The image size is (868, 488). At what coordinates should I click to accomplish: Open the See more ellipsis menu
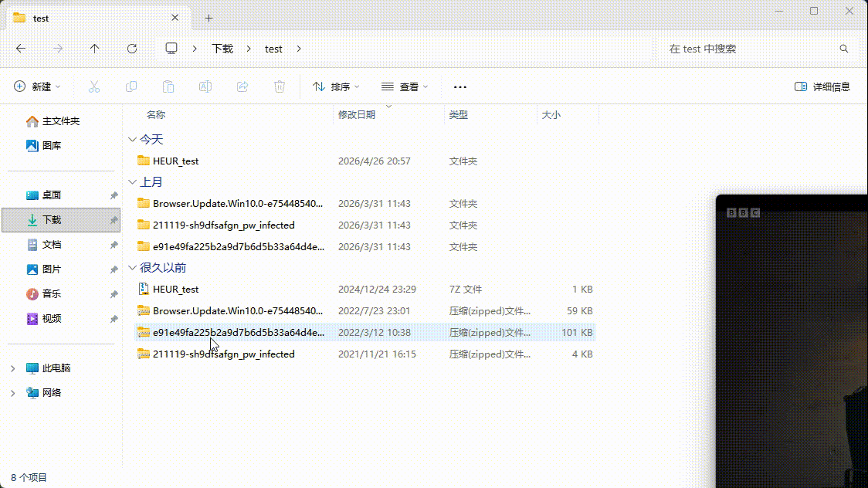pyautogui.click(x=460, y=86)
